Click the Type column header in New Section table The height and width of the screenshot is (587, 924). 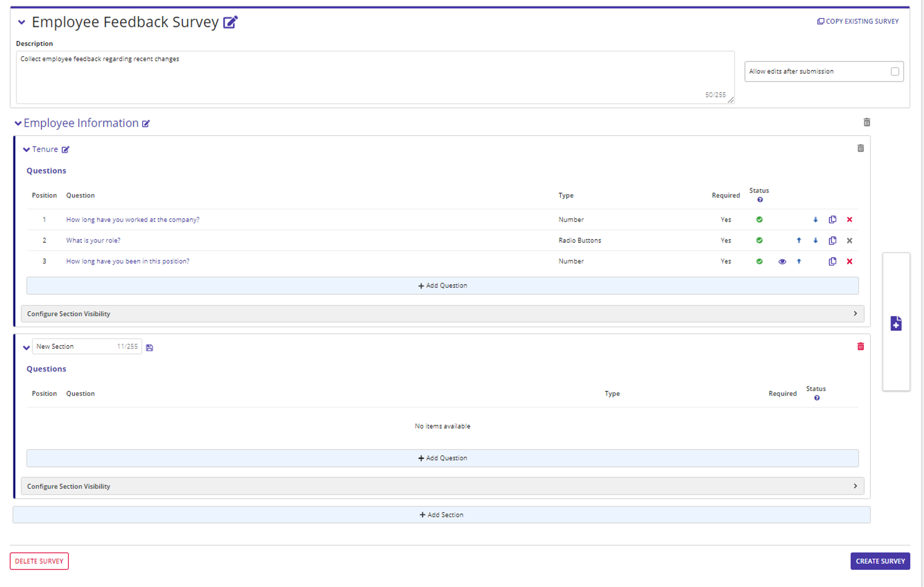coord(612,394)
